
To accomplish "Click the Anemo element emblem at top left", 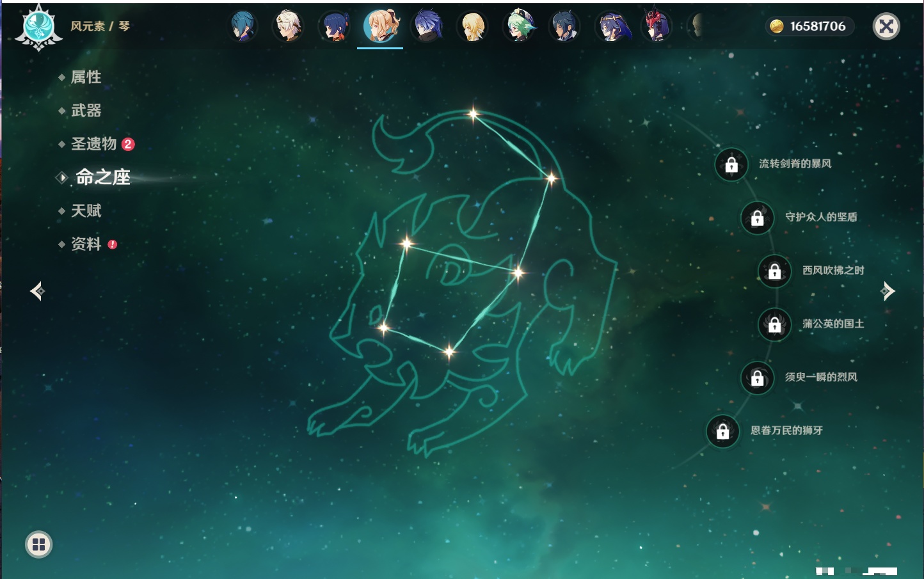I will (38, 27).
